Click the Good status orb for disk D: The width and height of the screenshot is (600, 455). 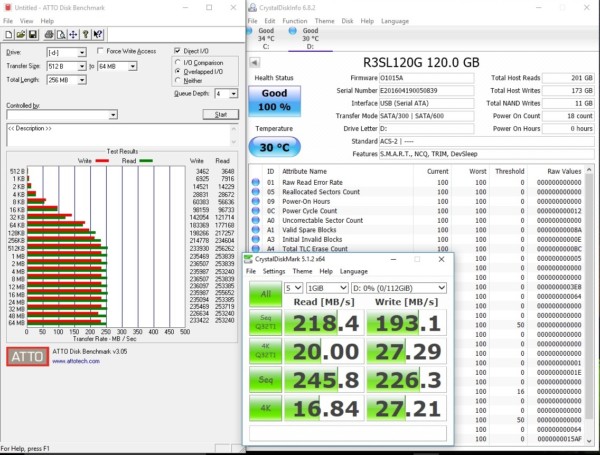(293, 31)
